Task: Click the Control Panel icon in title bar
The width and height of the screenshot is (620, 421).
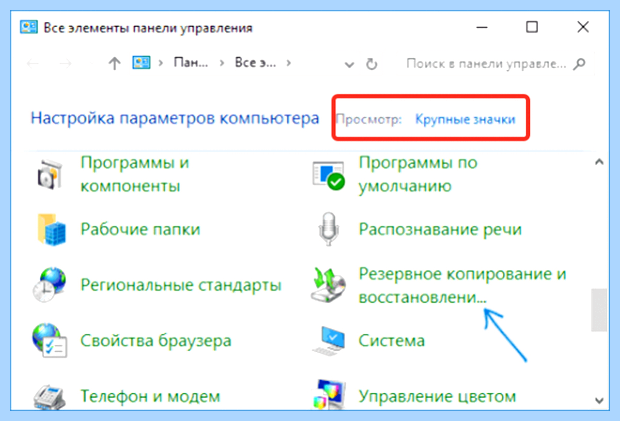Action: [x=28, y=28]
